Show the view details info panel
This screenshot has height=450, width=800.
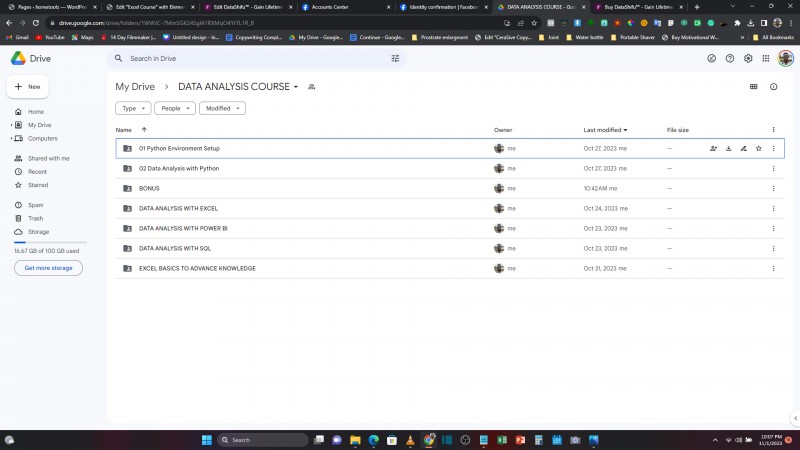point(774,87)
